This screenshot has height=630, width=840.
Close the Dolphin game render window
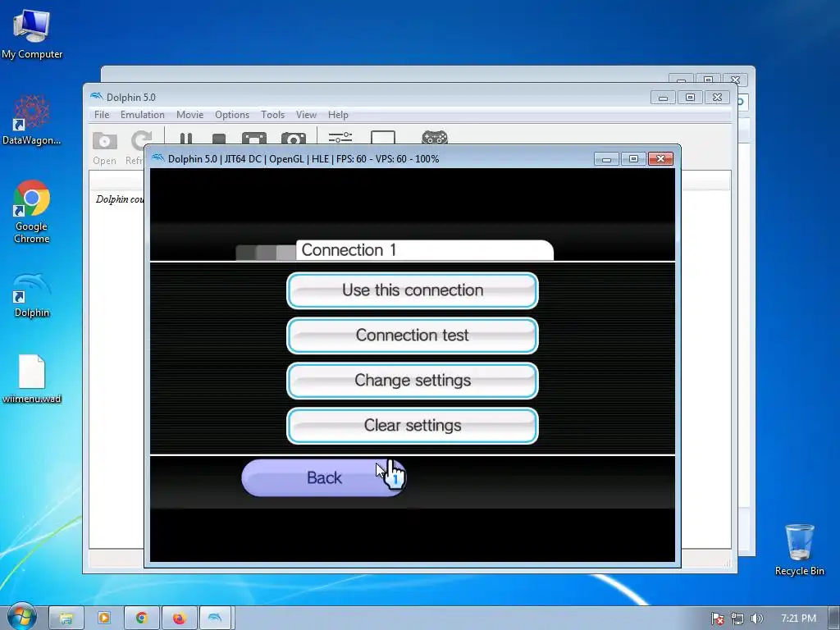click(660, 158)
